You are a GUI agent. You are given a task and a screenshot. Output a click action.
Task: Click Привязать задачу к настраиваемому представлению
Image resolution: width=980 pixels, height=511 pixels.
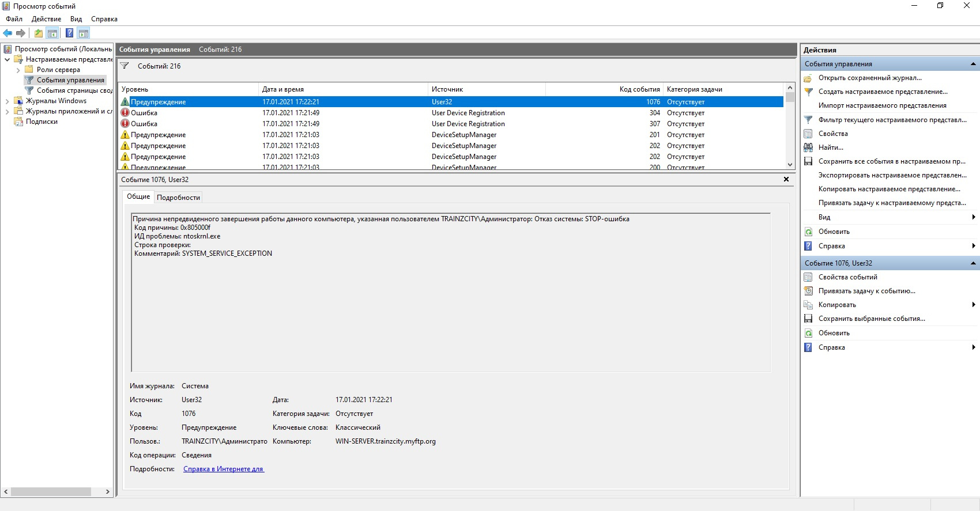pyautogui.click(x=892, y=203)
